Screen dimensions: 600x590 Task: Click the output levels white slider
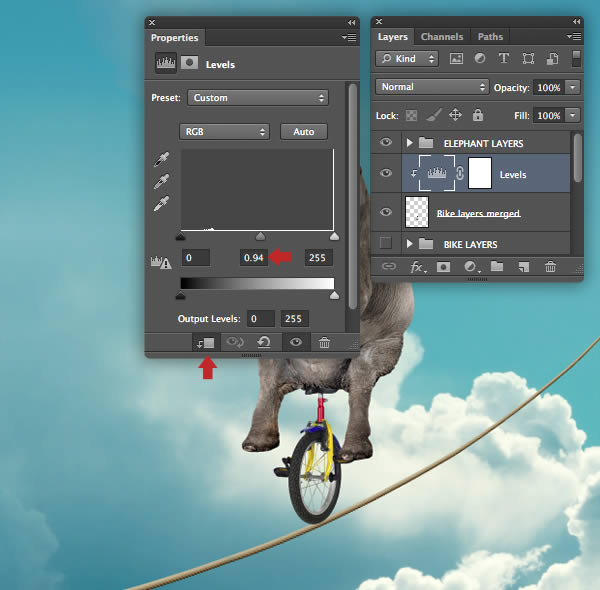click(334, 295)
